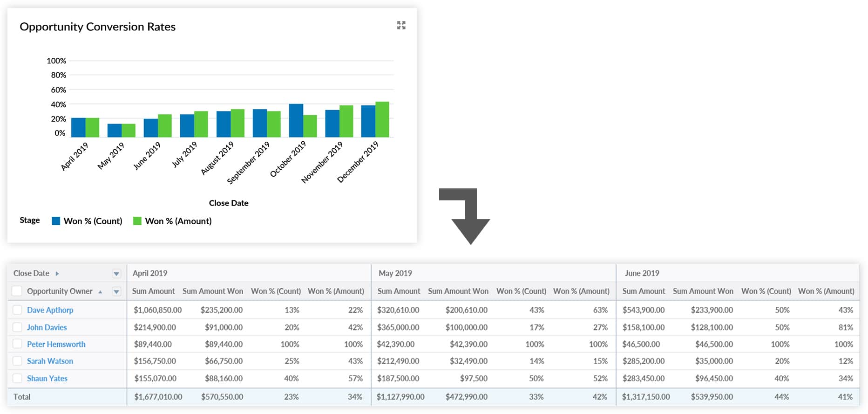Open Sarah Watson's owner record
Viewport: 868px width, 414px height.
50,361
